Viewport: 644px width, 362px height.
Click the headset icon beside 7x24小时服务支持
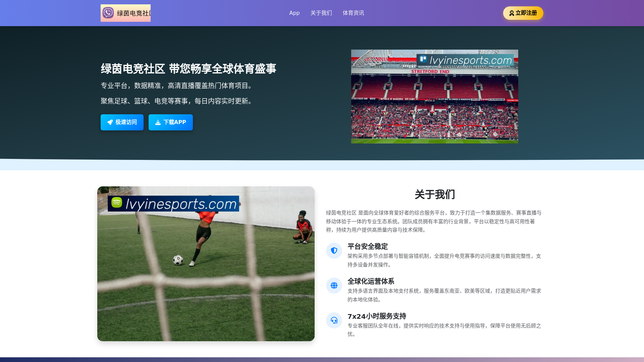334,320
